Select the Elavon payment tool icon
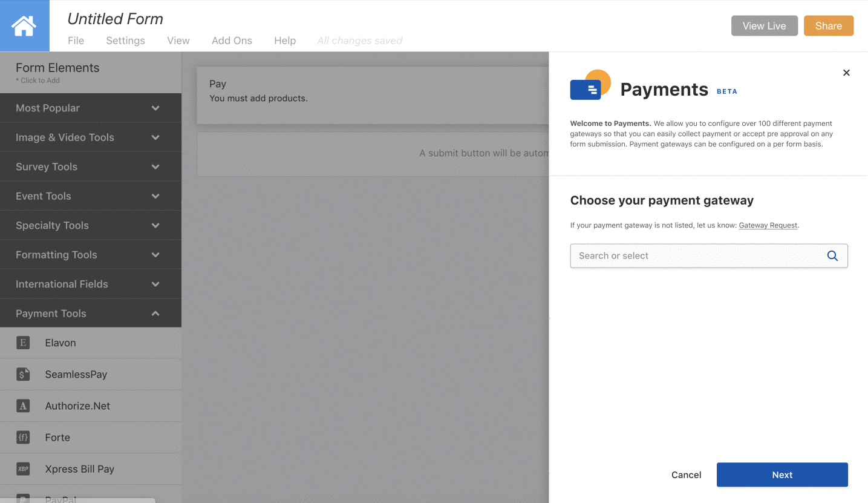The image size is (868, 503). (23, 343)
